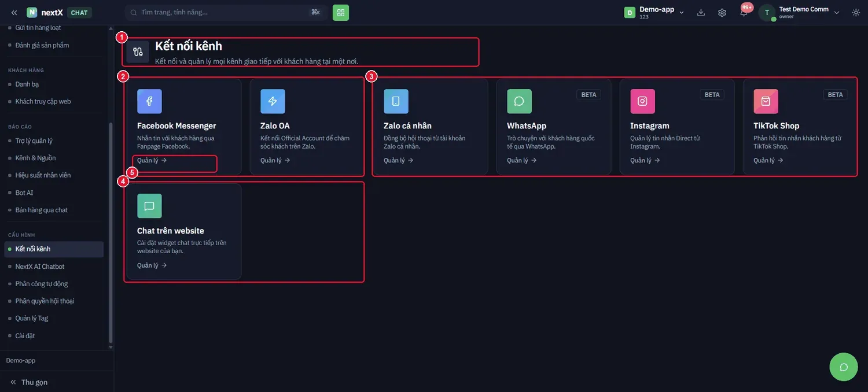Open Quản lý Tag
Viewport: 868px width, 392px height.
click(x=32, y=319)
